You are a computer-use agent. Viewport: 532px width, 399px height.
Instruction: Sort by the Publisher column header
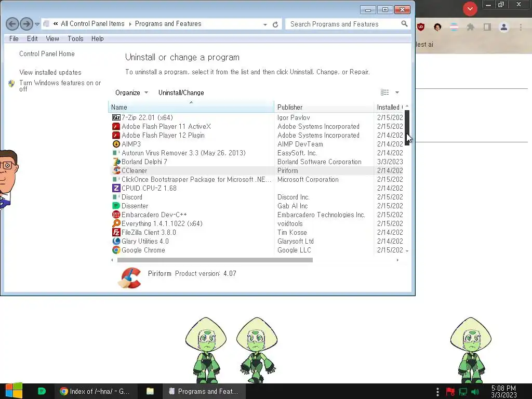[324, 107]
